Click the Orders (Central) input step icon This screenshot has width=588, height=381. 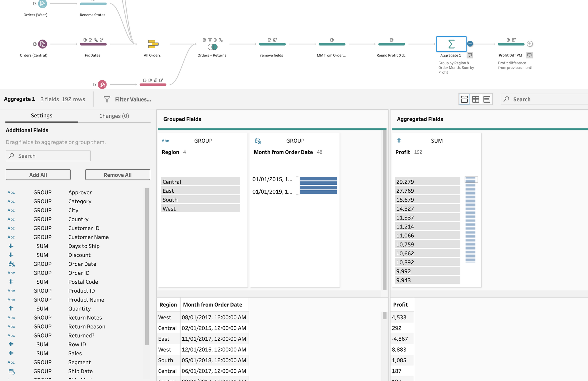[43, 44]
